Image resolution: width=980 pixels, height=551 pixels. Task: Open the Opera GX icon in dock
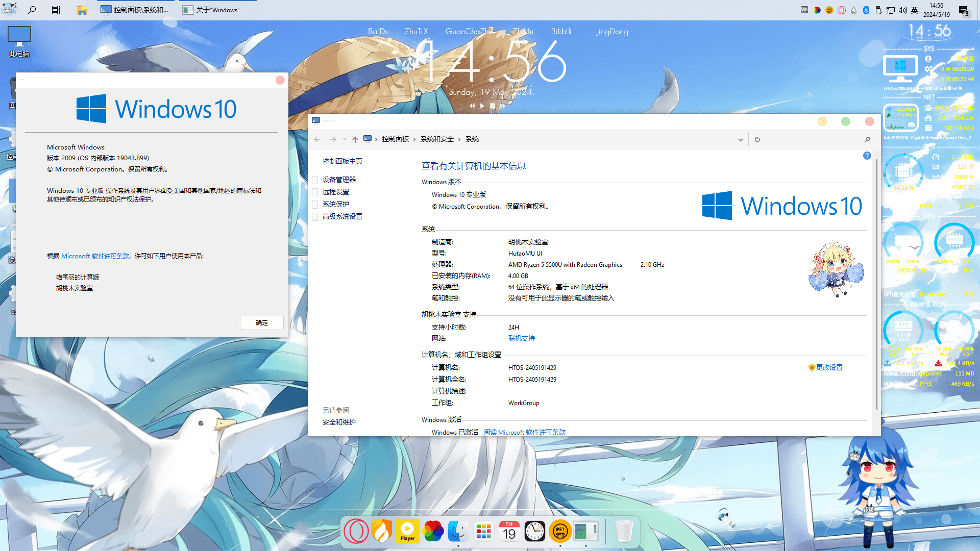pyautogui.click(x=356, y=531)
